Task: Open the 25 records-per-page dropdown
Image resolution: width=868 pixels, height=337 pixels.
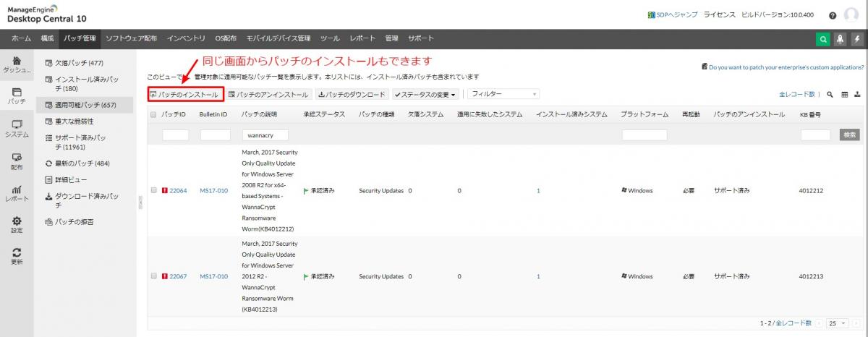Action: click(x=838, y=323)
